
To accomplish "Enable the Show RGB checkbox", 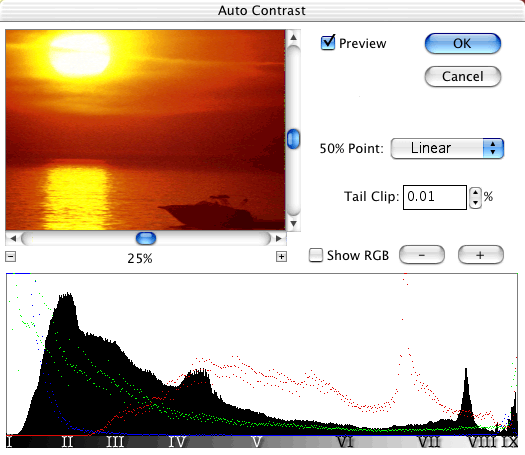I will coord(316,255).
